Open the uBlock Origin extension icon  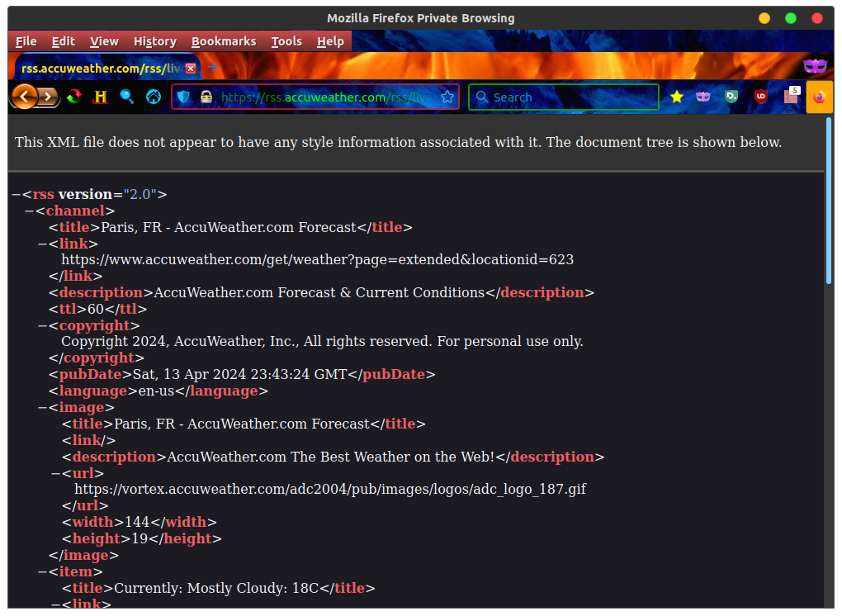tap(760, 97)
